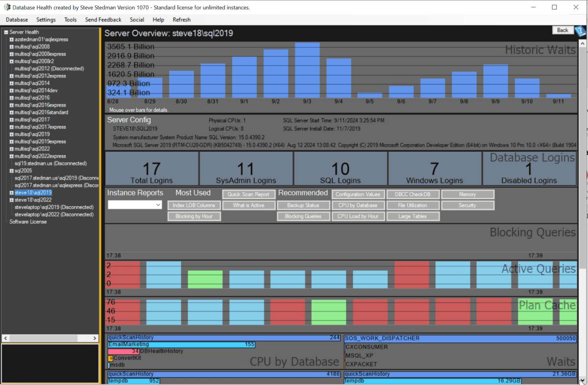Click the 9/3 Historic Waits bar
The height and width of the screenshot is (385, 588).
pos(307,70)
